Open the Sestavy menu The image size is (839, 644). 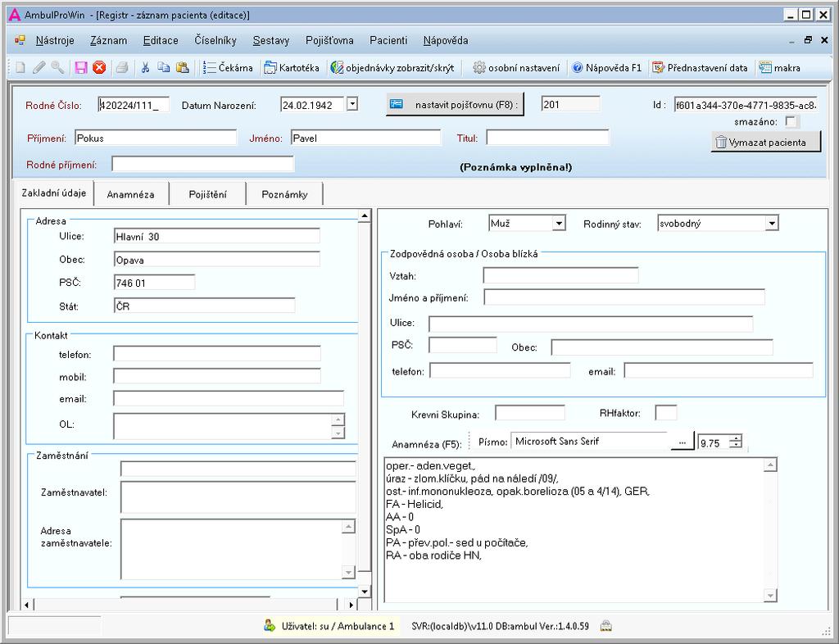click(x=271, y=41)
